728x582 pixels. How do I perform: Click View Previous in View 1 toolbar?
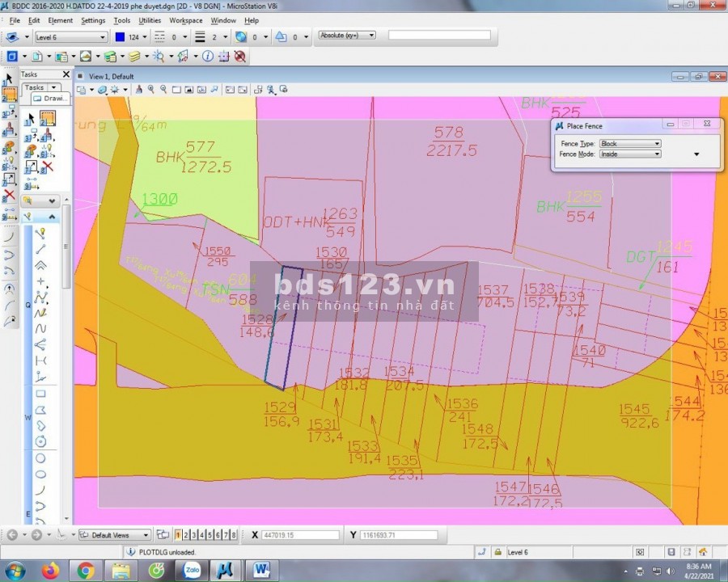pyautogui.click(x=230, y=90)
